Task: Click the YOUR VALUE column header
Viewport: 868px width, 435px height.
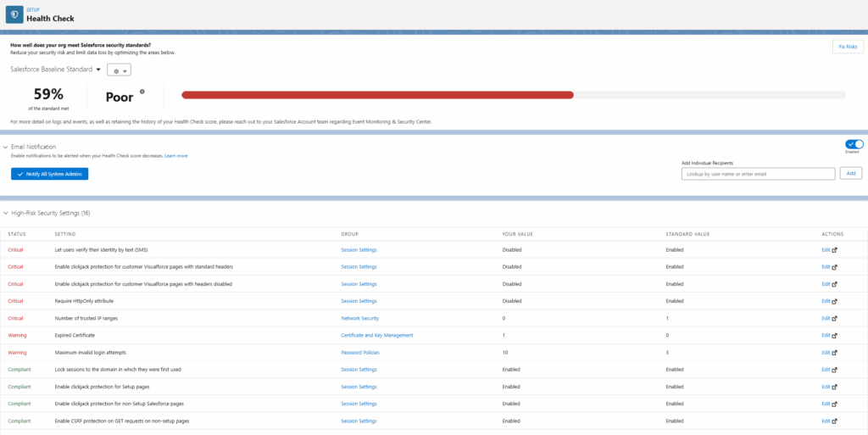Action: [x=518, y=234]
